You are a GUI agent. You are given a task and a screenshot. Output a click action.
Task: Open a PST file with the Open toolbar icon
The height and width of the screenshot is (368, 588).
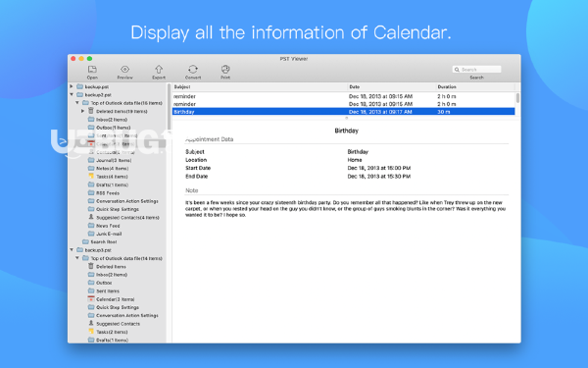[92, 70]
